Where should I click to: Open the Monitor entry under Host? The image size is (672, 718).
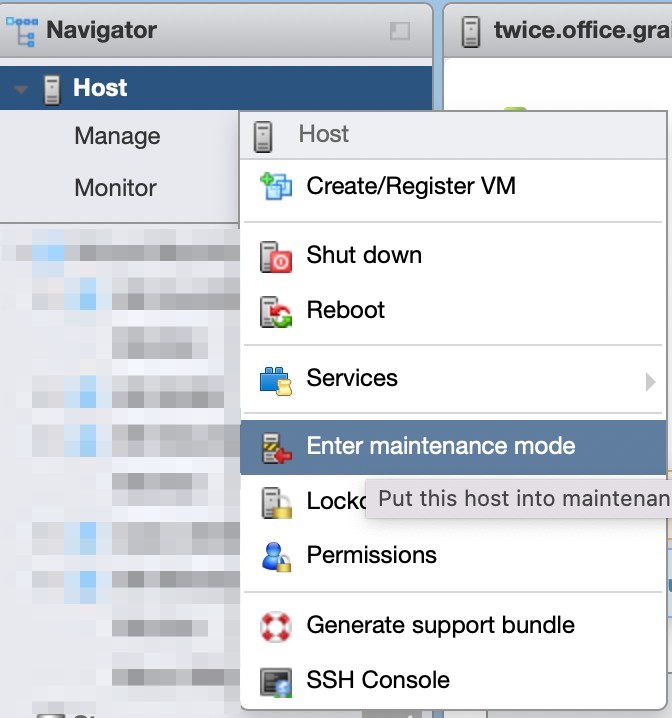pos(115,188)
